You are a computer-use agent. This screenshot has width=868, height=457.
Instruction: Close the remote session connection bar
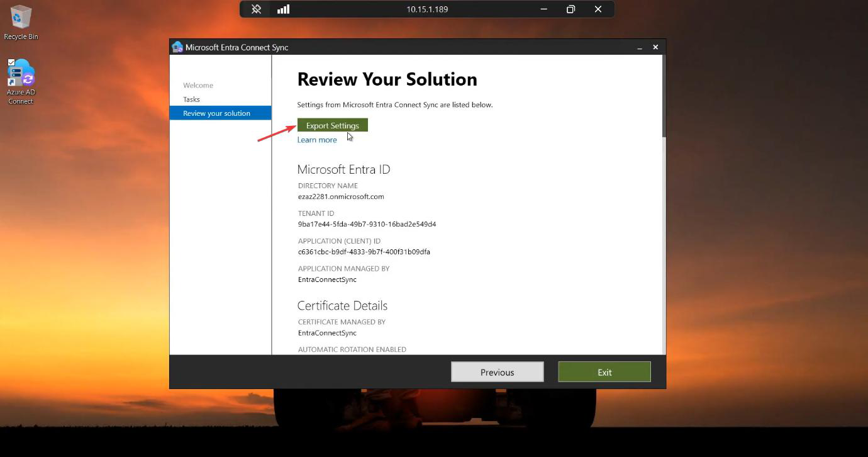tap(598, 9)
